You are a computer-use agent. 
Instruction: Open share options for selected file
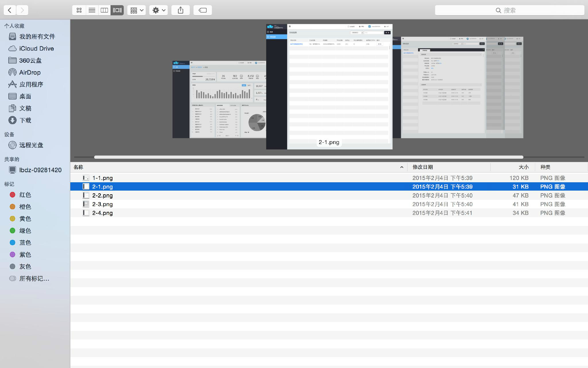[x=180, y=10]
